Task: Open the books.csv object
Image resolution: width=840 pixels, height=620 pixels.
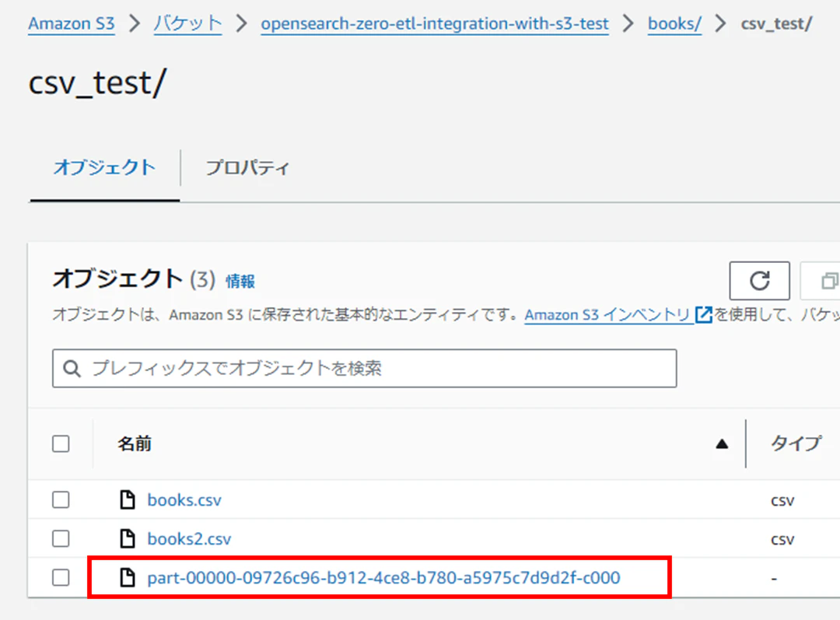Action: tap(184, 500)
